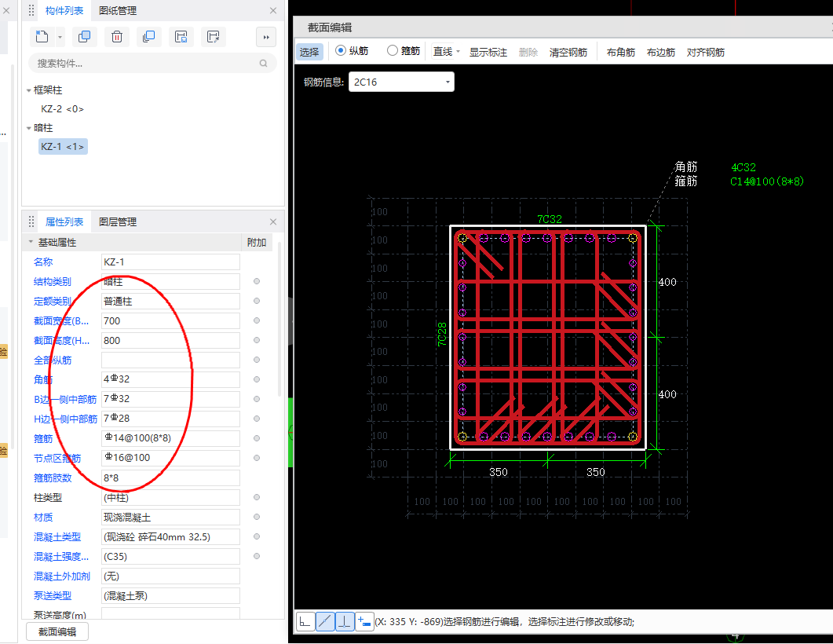Image resolution: width=833 pixels, height=644 pixels.
Task: Click the 布角筋 button
Action: point(621,52)
